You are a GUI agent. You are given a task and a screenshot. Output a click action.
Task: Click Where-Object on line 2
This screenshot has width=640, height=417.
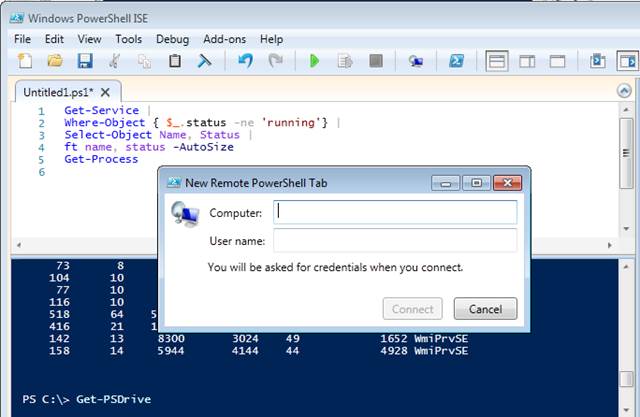104,122
